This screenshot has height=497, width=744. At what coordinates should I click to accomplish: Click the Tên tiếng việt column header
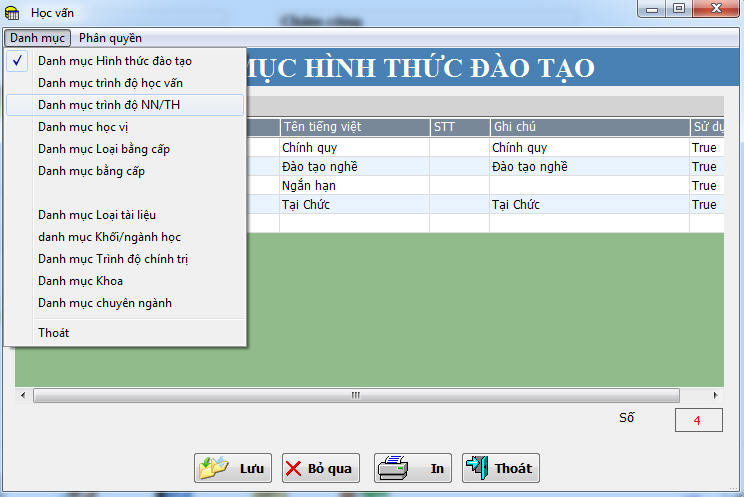click(354, 127)
